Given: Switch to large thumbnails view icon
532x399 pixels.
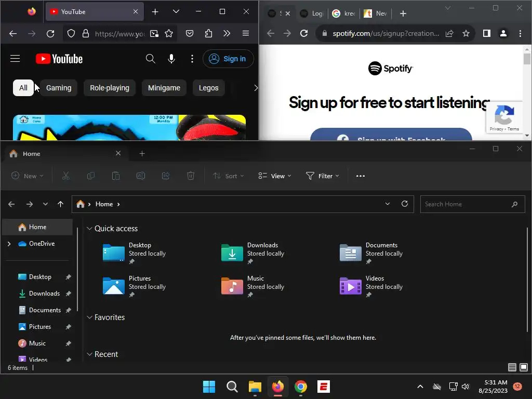Looking at the screenshot, I should click(524, 367).
